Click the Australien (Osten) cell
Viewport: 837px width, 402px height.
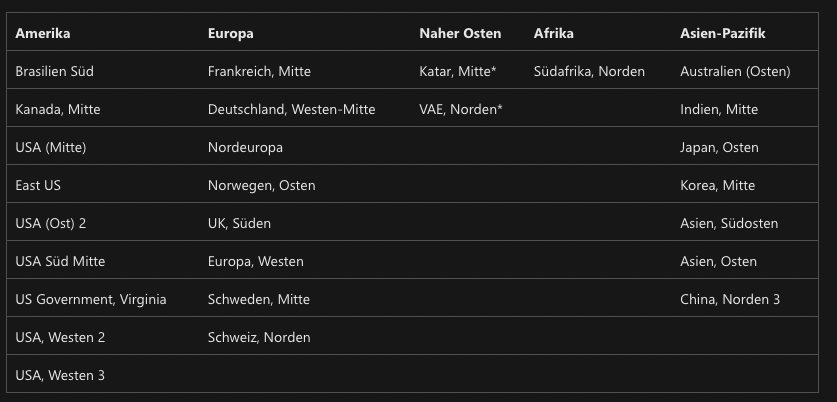pos(735,71)
